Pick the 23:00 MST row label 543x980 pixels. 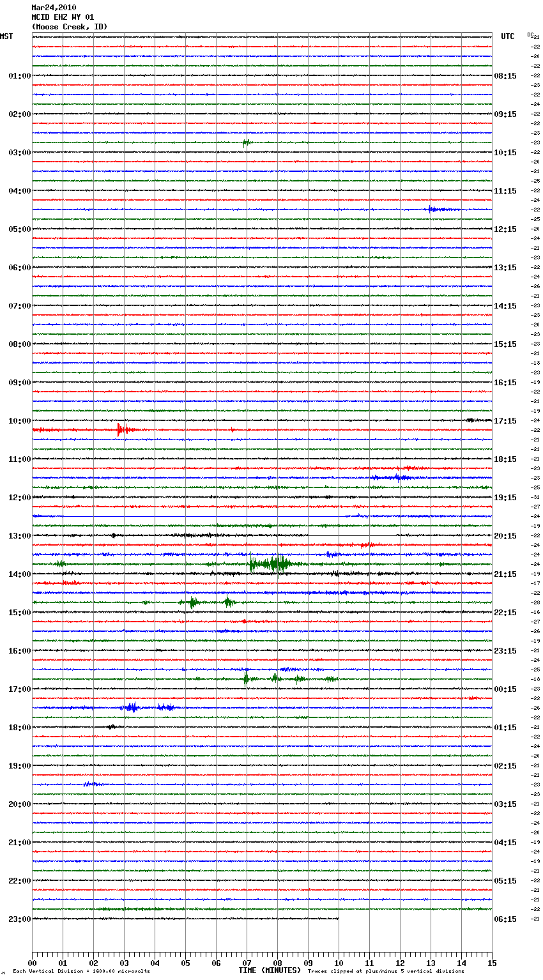(x=19, y=919)
